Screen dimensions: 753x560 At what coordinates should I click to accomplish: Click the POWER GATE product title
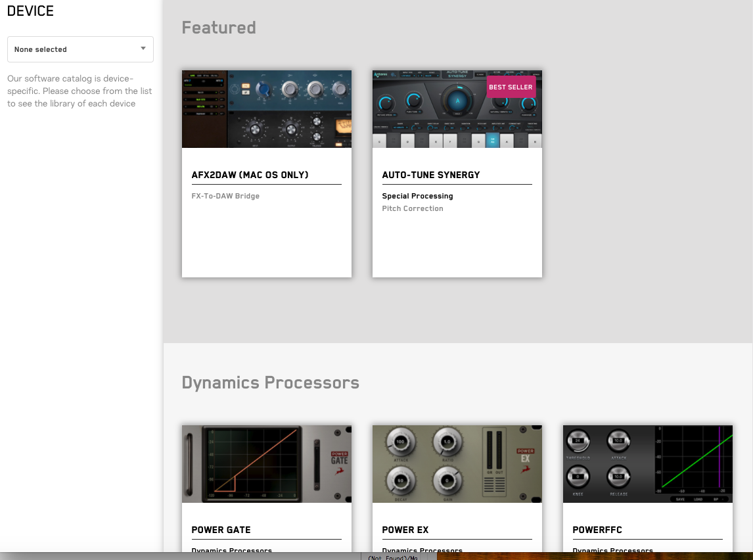pos(221,530)
